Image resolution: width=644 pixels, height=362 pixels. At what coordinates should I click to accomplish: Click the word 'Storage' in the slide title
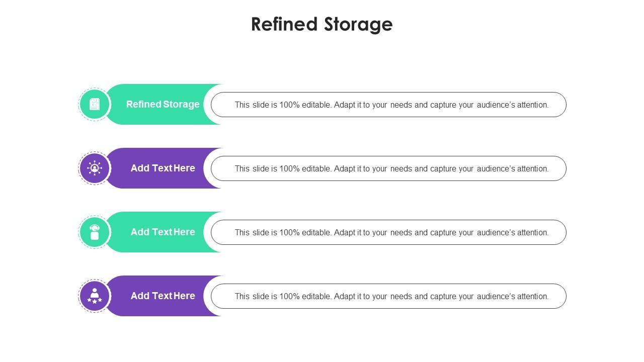pos(358,24)
